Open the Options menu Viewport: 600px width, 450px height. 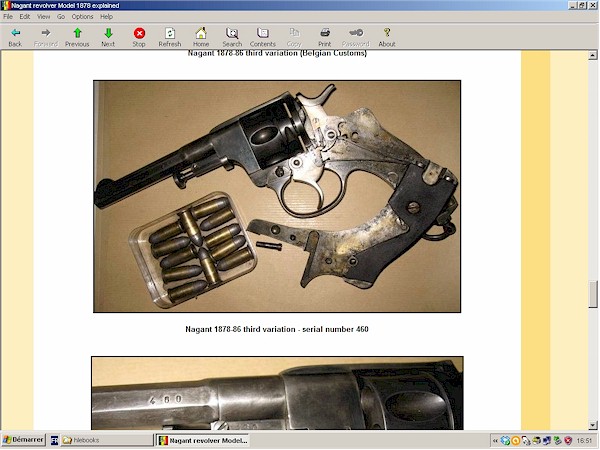click(x=82, y=16)
